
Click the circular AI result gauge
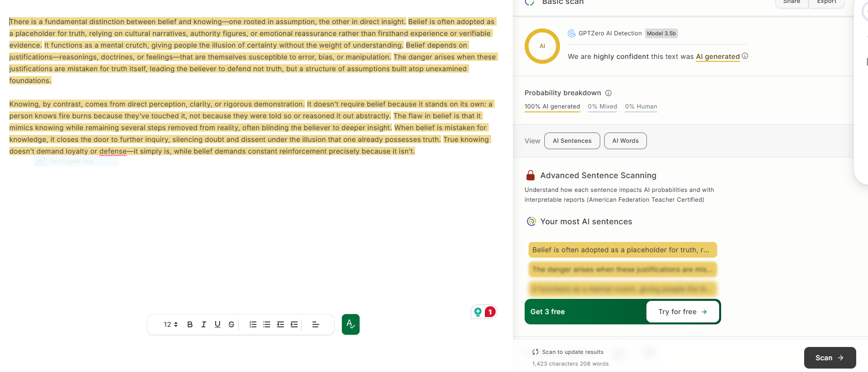542,46
